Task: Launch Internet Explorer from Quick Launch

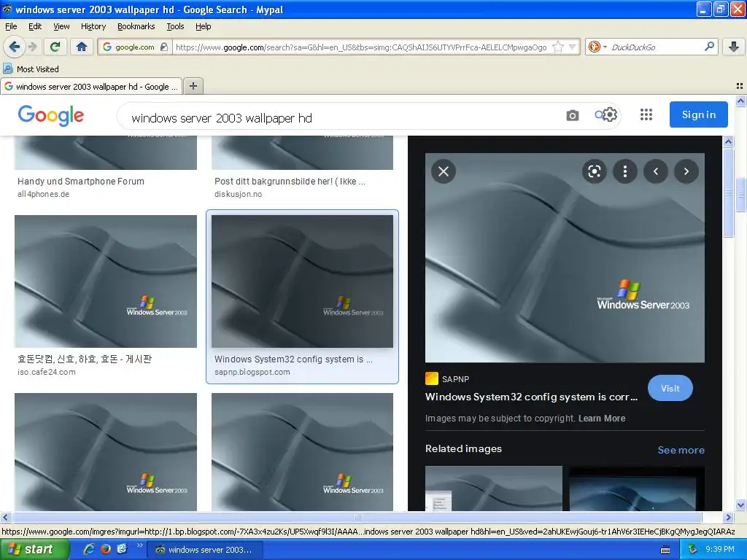Action: click(x=89, y=549)
